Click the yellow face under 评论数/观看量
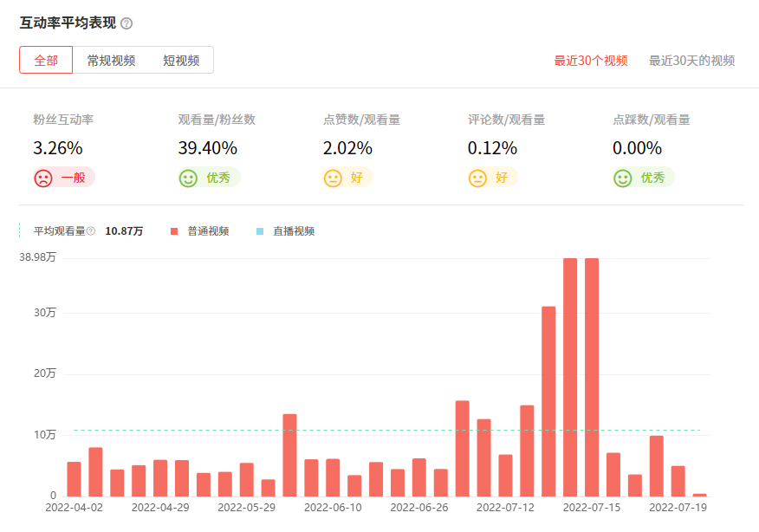Image resolution: width=759 pixels, height=532 pixels. click(477, 178)
